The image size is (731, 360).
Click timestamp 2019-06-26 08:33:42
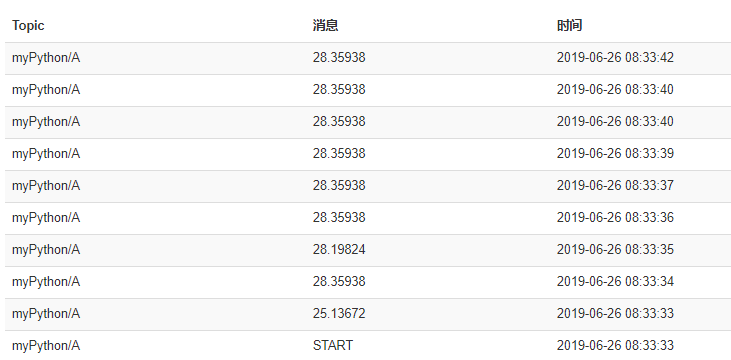point(615,57)
